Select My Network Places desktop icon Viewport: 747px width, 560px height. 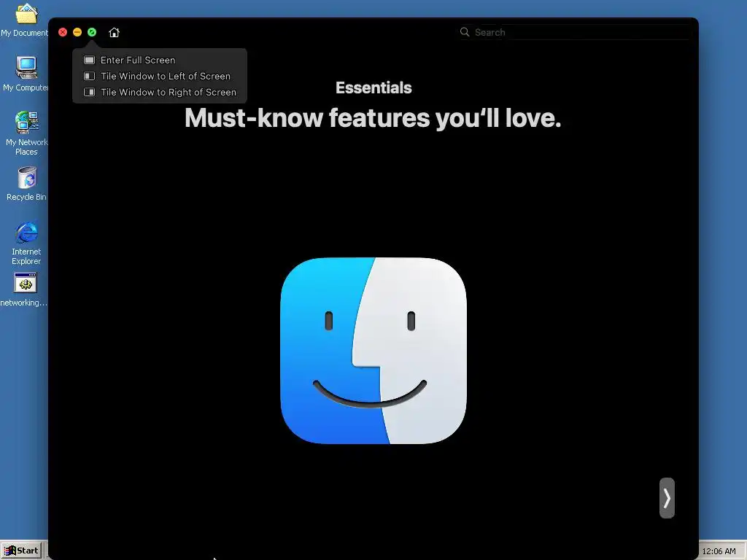click(x=26, y=133)
